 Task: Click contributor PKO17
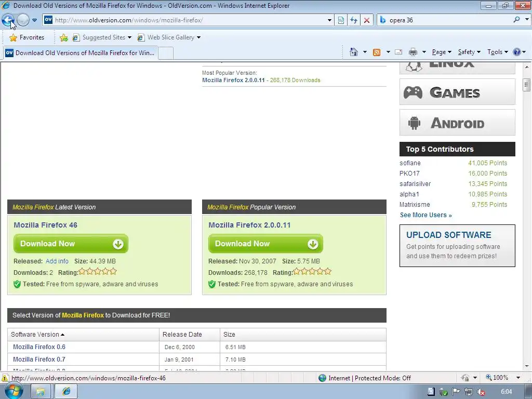click(409, 174)
